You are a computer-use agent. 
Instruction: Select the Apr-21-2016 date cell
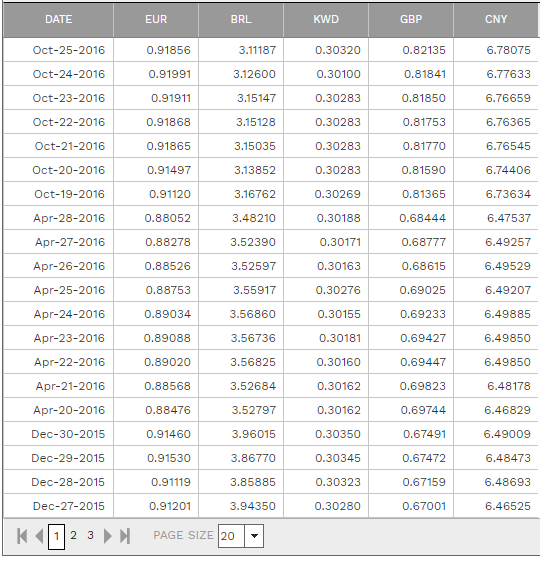58,385
